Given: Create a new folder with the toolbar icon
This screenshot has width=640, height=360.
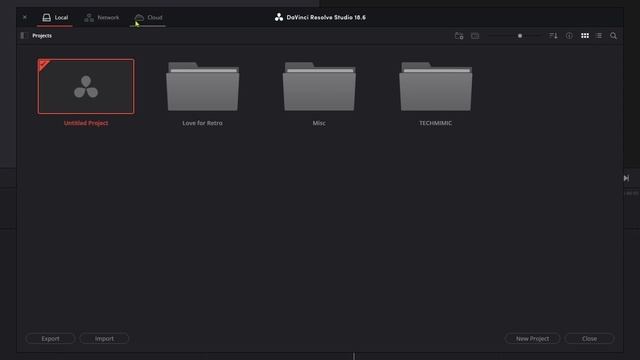Looking at the screenshot, I should click(459, 36).
